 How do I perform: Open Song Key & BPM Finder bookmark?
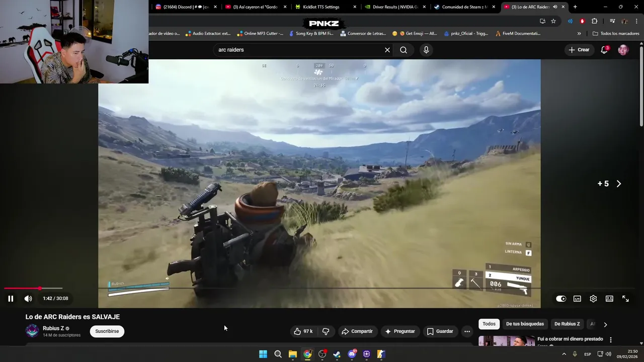311,34
